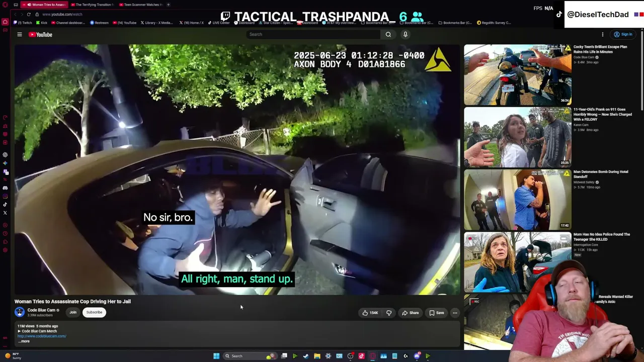Open the Windows Start menu
The height and width of the screenshot is (362, 644).
coord(216,356)
